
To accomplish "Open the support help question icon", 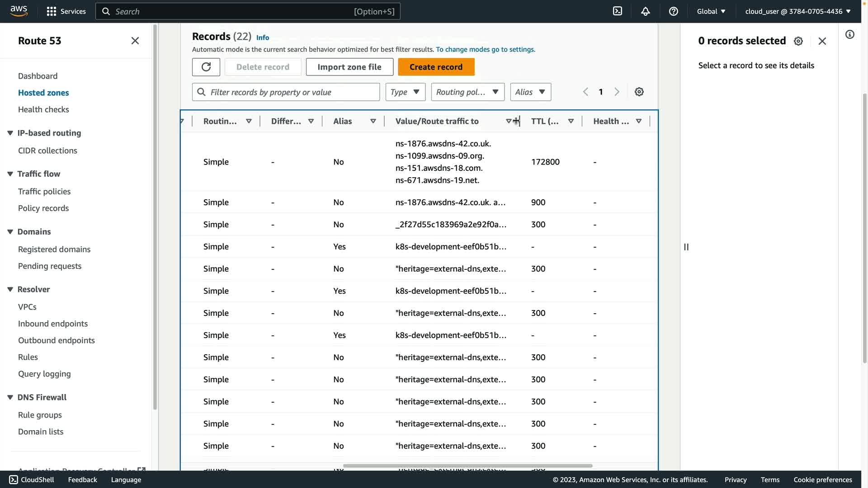I will coord(674,11).
